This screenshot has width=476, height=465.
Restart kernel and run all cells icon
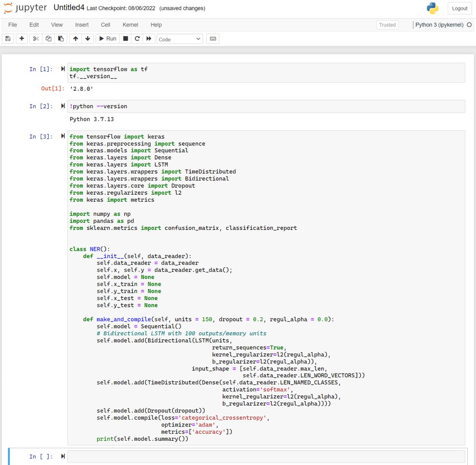pos(149,38)
